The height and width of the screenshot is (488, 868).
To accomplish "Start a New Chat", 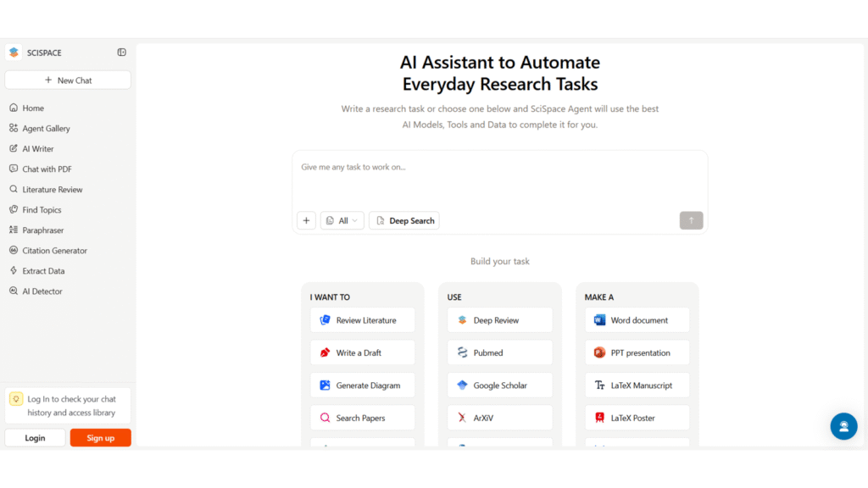I will click(68, 80).
